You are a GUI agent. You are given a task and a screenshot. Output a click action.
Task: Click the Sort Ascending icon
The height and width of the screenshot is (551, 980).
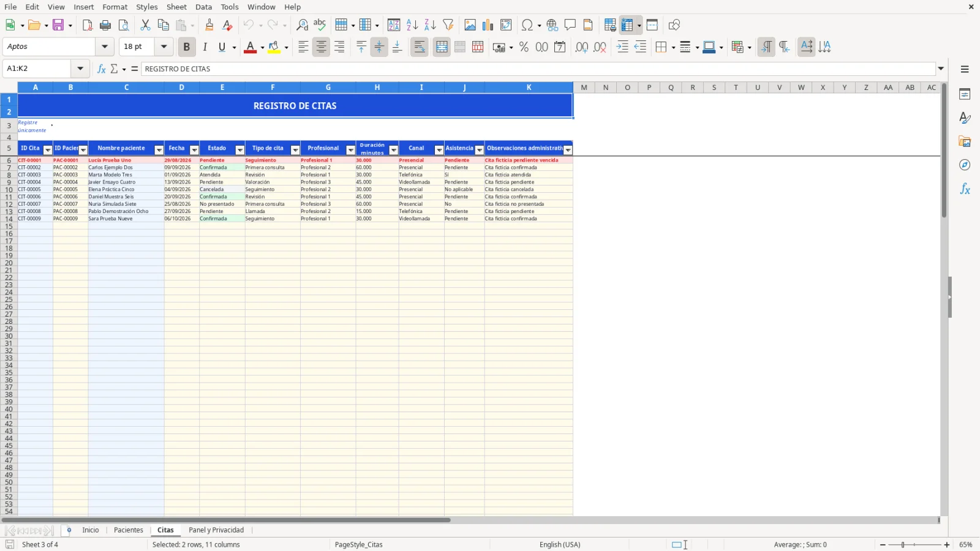tap(412, 25)
